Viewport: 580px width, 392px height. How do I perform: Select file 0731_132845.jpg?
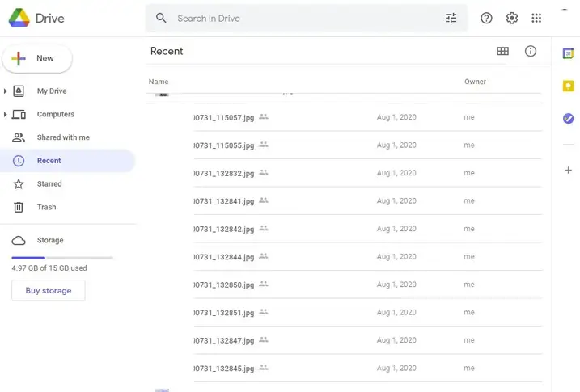click(224, 369)
